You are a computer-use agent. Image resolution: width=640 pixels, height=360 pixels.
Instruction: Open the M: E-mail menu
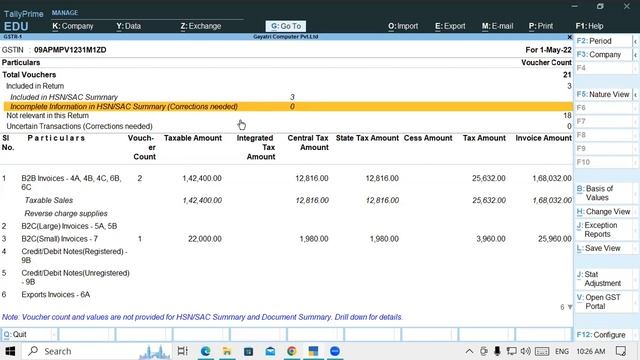(x=498, y=26)
